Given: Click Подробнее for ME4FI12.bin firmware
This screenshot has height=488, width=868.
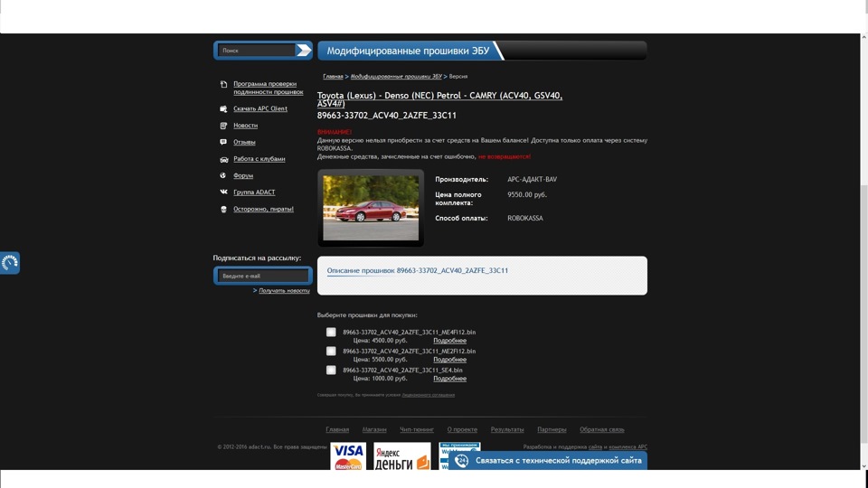Looking at the screenshot, I should pyautogui.click(x=449, y=341).
